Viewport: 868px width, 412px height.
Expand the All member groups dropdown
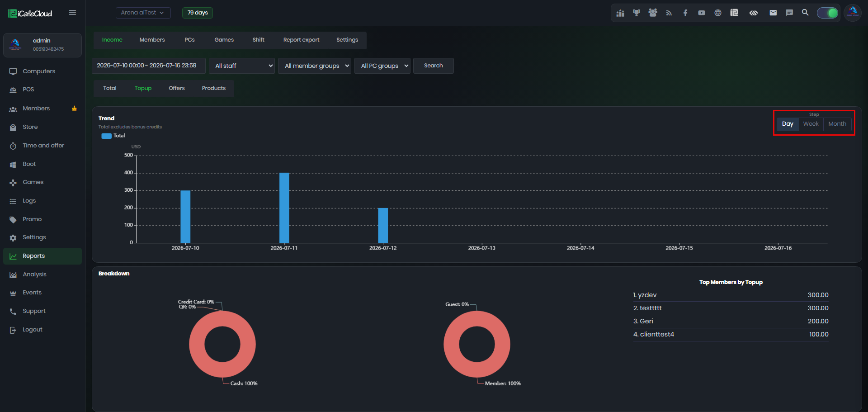tap(315, 66)
